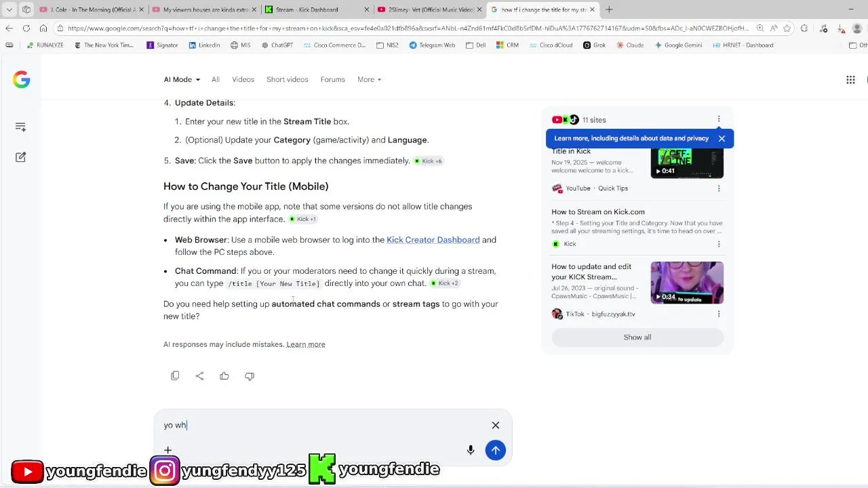Screen dimensions: 868x488
Task: Expand the AI Mode dropdown
Action: pyautogui.click(x=182, y=79)
